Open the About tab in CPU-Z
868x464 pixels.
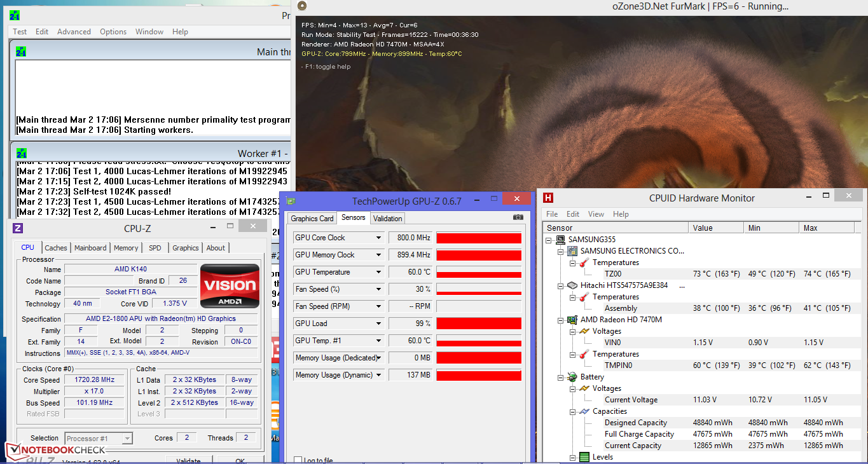pyautogui.click(x=216, y=248)
